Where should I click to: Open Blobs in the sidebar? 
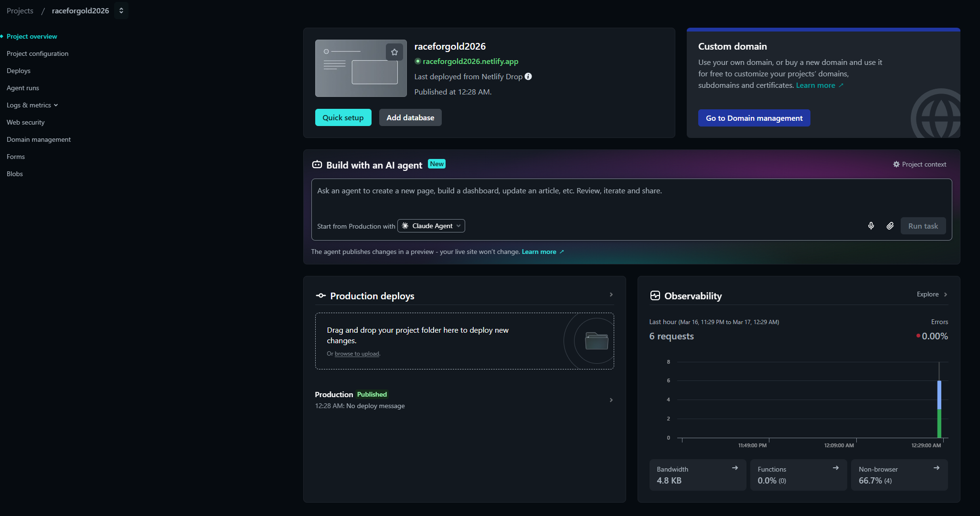15,174
